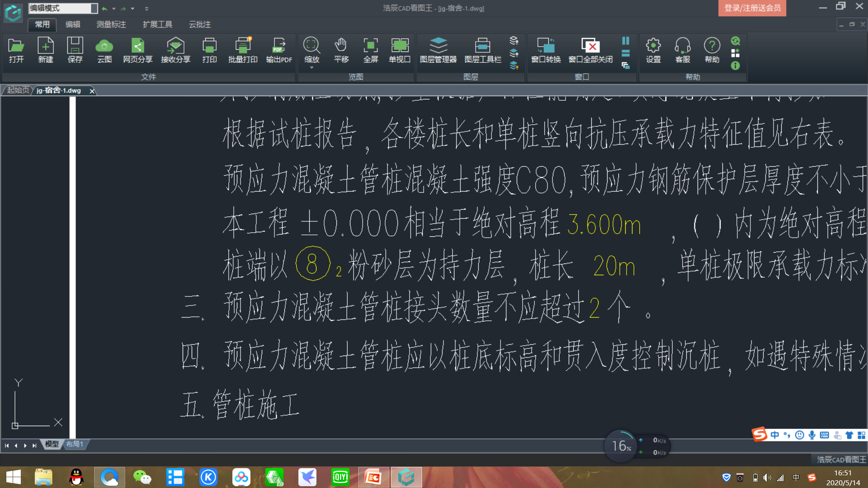
Task: Switch to the 常用 ribbon tab
Action: point(42,24)
